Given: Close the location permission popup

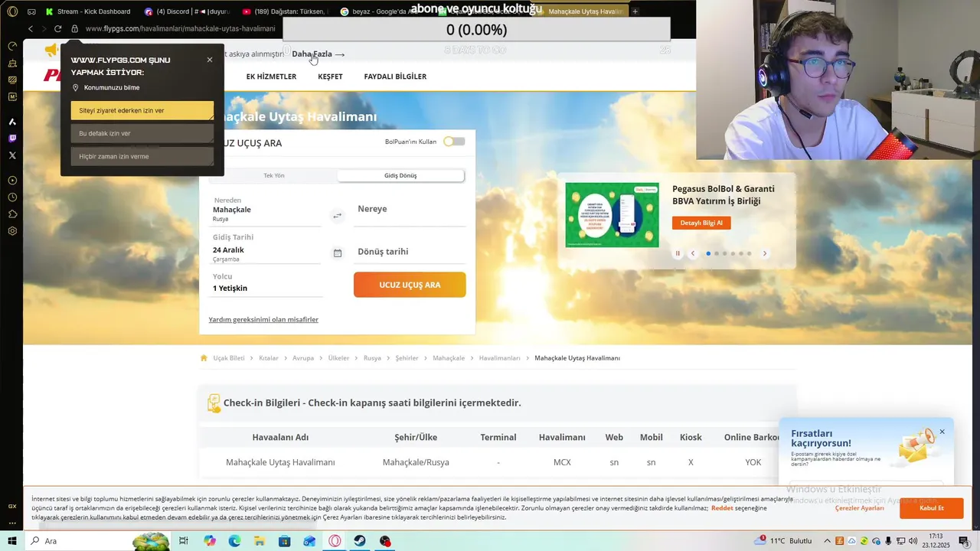Looking at the screenshot, I should [x=210, y=60].
